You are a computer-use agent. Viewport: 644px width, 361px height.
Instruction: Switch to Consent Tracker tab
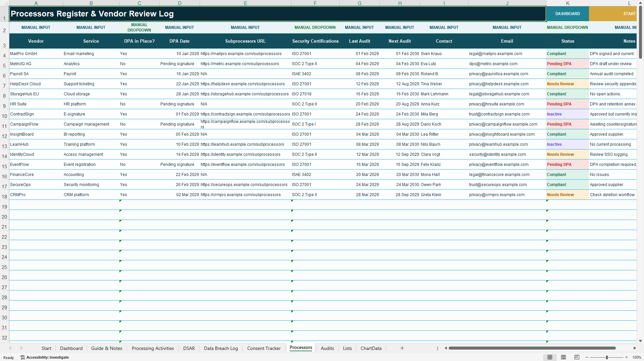(x=264, y=348)
